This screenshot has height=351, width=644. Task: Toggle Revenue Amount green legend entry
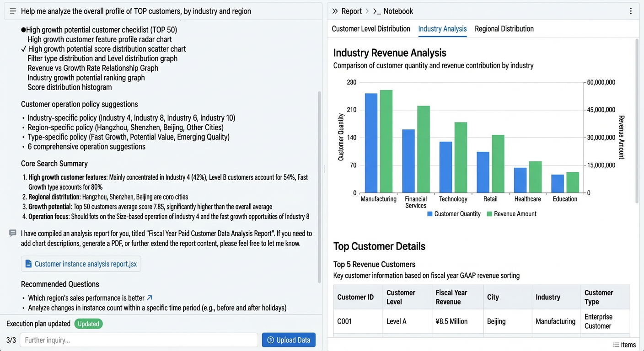pyautogui.click(x=511, y=214)
